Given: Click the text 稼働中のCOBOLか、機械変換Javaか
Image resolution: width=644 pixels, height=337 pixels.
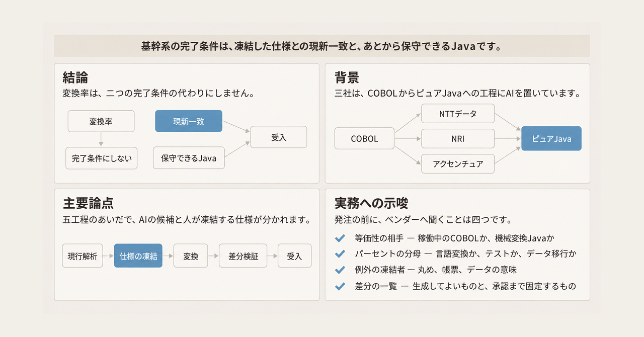Looking at the screenshot, I should click(486, 238).
